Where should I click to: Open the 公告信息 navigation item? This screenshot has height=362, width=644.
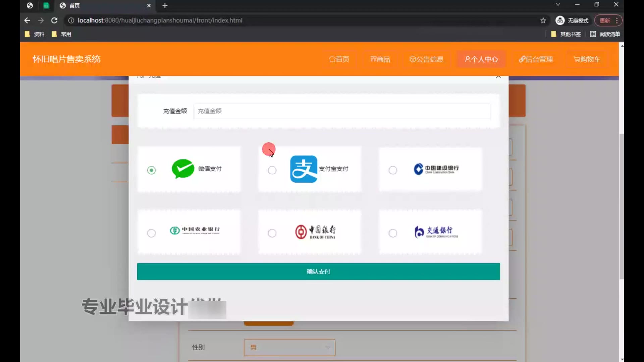click(426, 59)
